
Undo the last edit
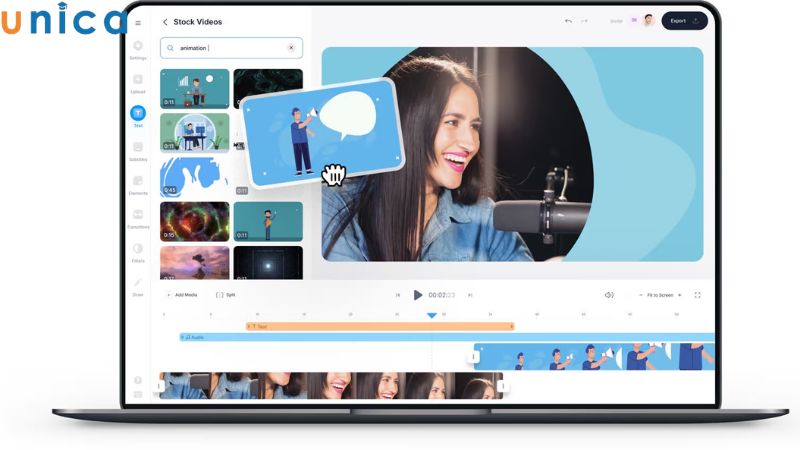(x=568, y=21)
